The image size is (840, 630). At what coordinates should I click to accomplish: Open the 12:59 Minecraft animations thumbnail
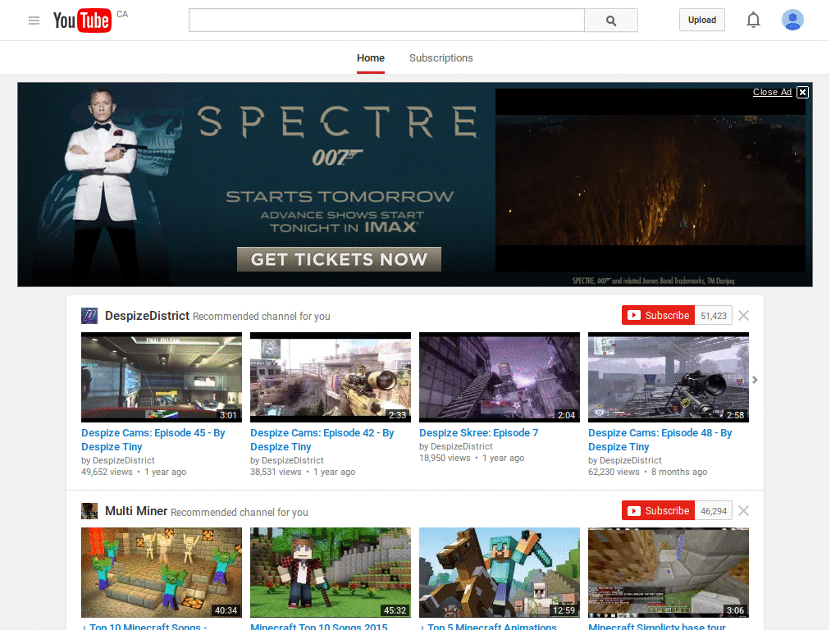click(x=500, y=573)
